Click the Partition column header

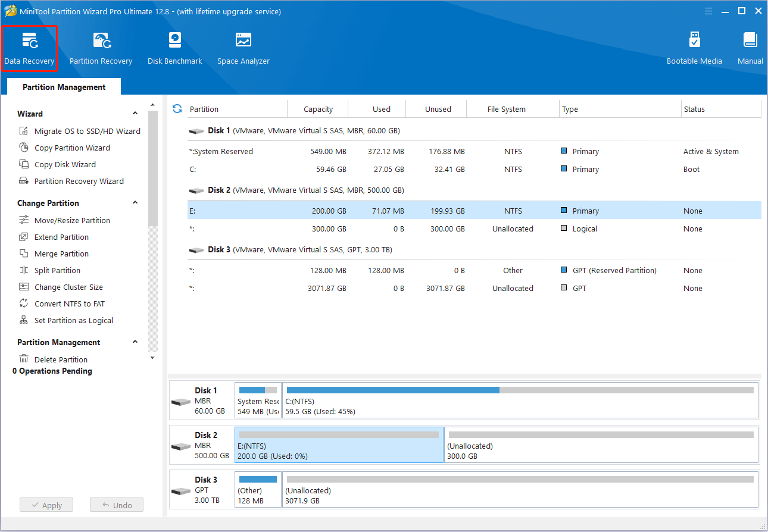pos(238,109)
